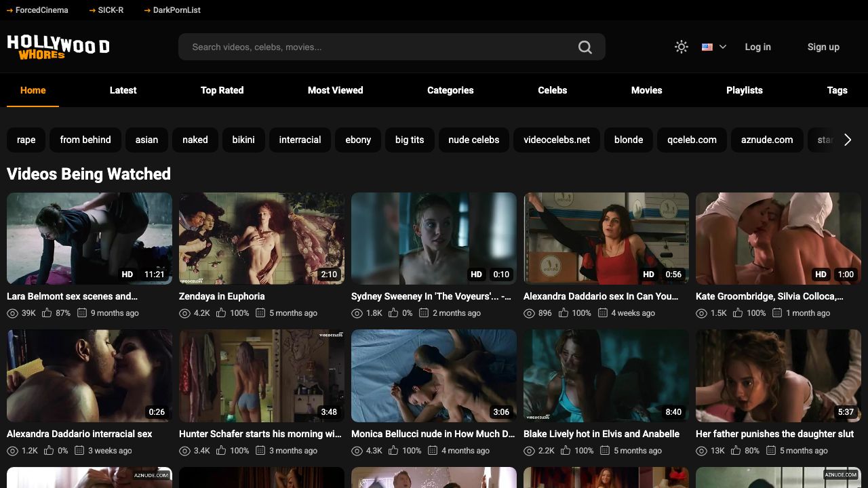868x488 pixels.
Task: Click the thumbs-up icon showing 87%
Action: [x=47, y=313]
